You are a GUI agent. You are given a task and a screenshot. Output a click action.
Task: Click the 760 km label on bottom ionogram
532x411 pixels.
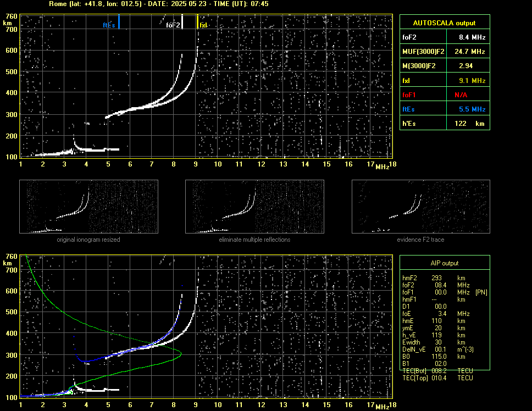tap(11, 257)
